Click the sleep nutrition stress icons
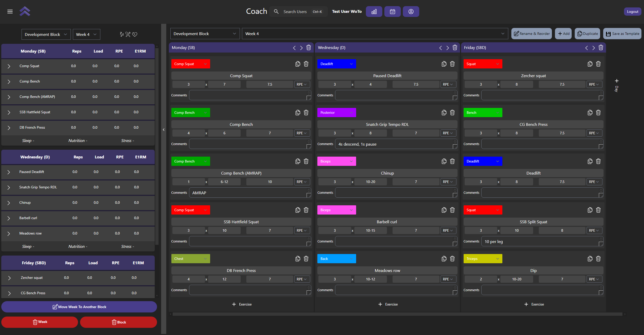Image resolution: width=644 pixels, height=335 pixels. tap(128, 34)
